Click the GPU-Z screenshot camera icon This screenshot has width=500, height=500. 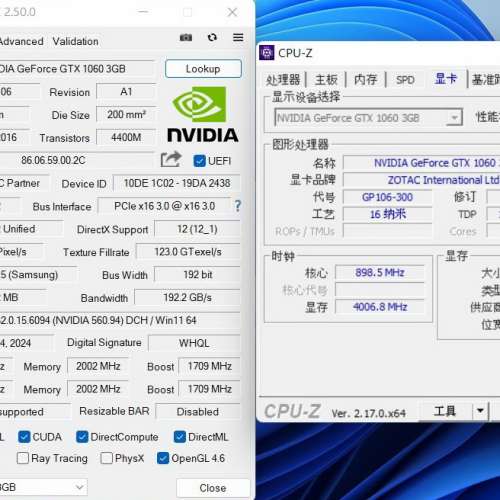click(186, 37)
